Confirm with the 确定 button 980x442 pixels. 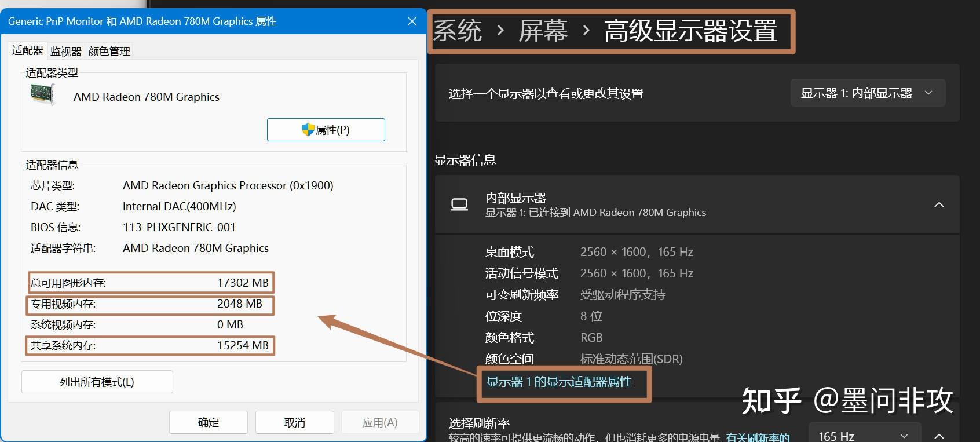coord(209,422)
